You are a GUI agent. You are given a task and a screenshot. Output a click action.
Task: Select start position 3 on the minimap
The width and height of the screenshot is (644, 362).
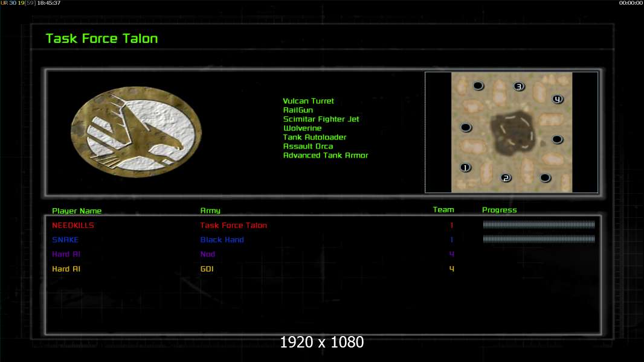519,86
